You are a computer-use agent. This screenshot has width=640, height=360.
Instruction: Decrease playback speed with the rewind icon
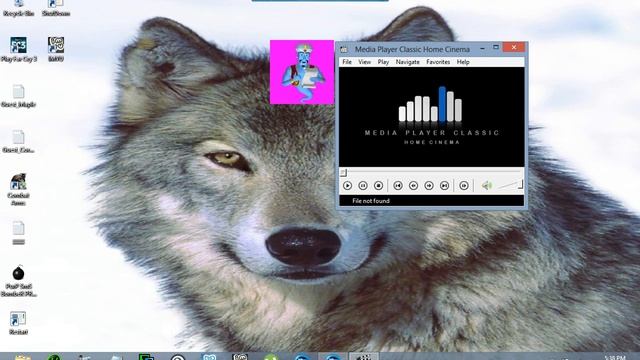413,186
